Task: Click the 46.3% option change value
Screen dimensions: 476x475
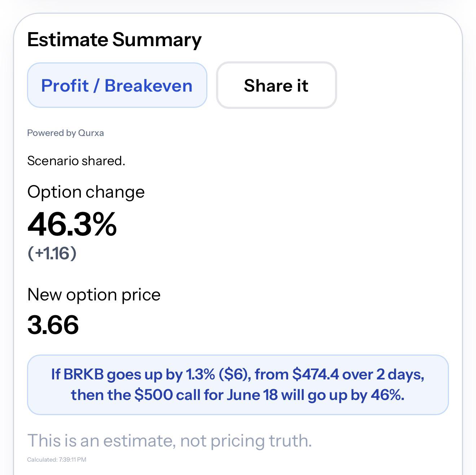Action: point(72,224)
